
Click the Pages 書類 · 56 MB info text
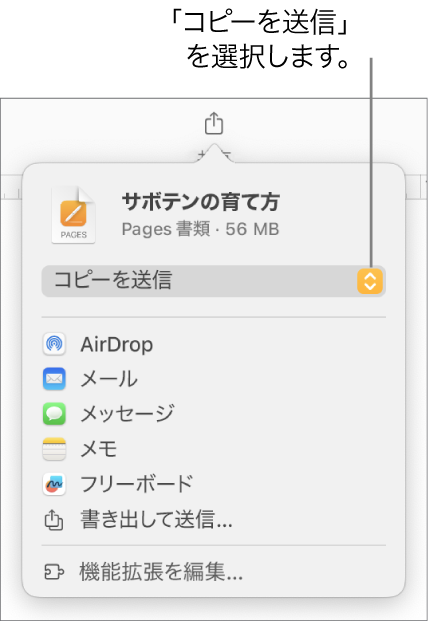[200, 229]
